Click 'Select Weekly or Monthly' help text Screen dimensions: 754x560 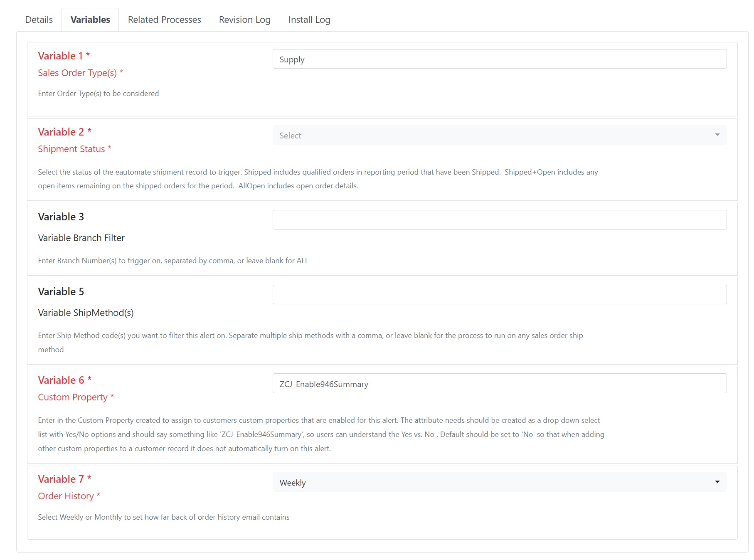[164, 517]
